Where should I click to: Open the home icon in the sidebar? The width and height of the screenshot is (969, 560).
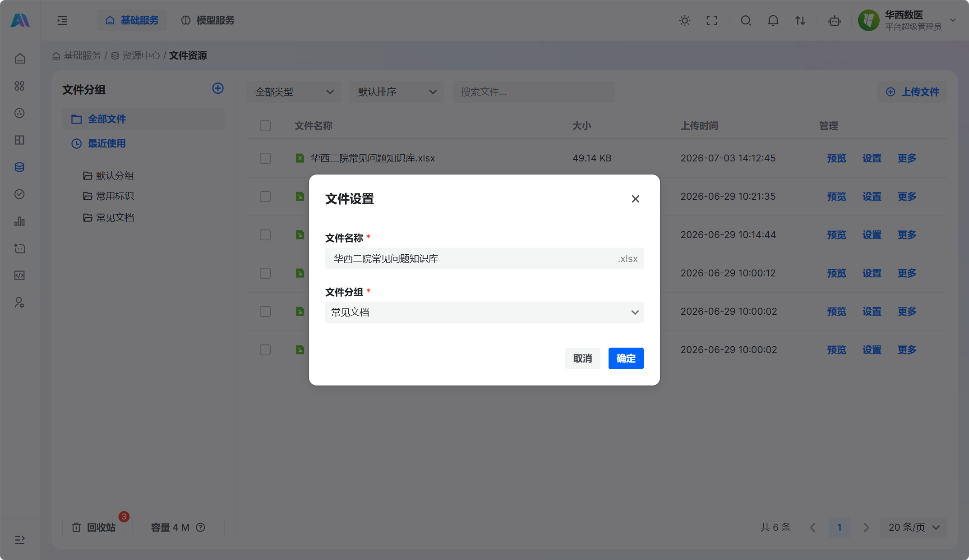[x=19, y=59]
